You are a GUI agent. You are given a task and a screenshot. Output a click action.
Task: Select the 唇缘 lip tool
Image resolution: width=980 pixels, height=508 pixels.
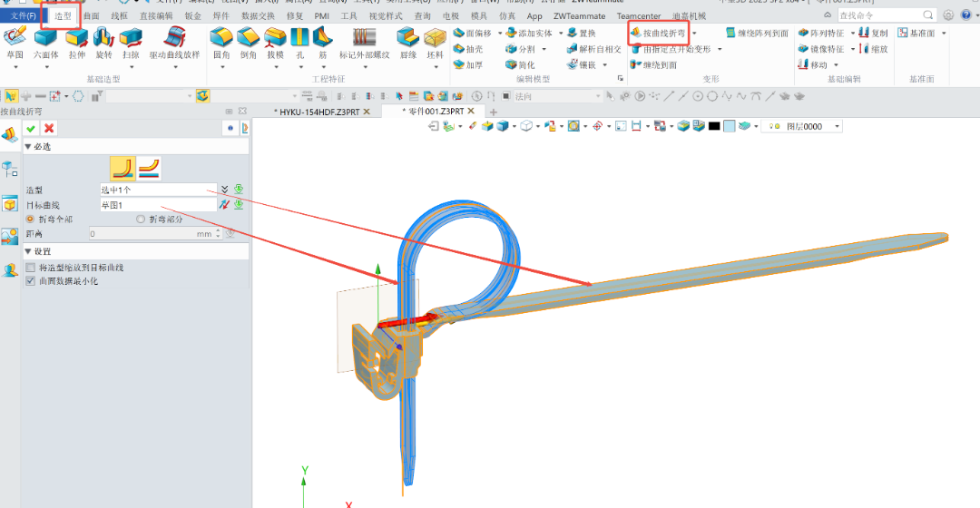click(x=408, y=43)
